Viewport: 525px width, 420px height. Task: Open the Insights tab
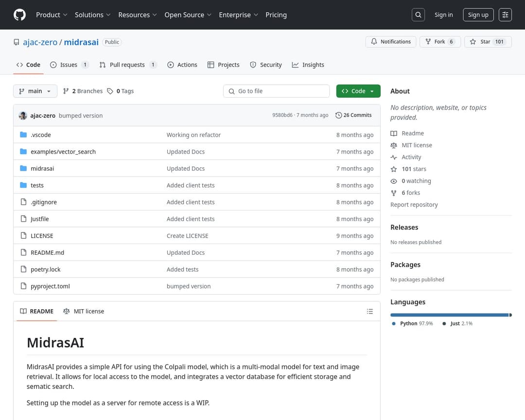tap(308, 65)
